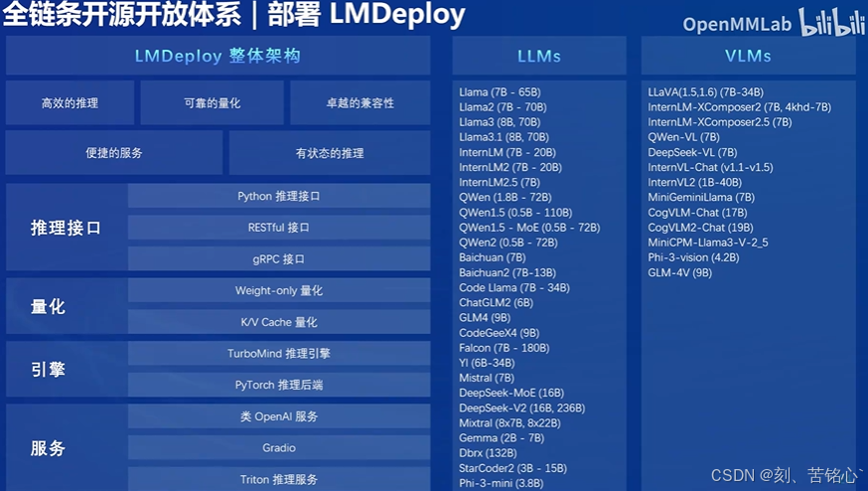Click the QWen2 (0.5B - 72B) entry
This screenshot has height=491, width=868.
pos(508,243)
